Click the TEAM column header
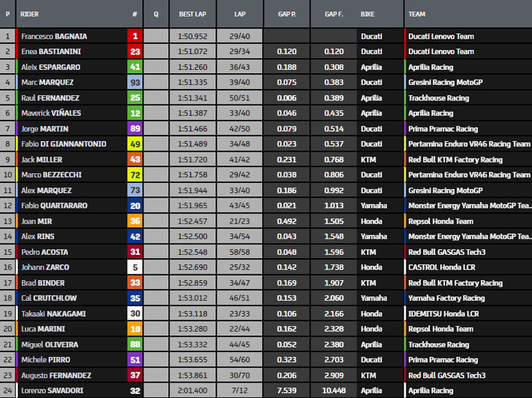This screenshot has width=532, height=398. 417,14
